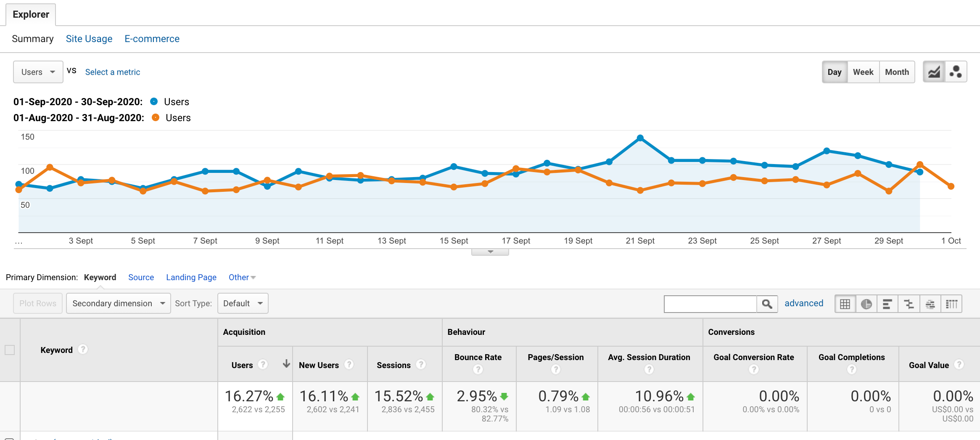Screen dimensions: 980x440
Task: Switch to line chart view icon
Action: (x=934, y=72)
